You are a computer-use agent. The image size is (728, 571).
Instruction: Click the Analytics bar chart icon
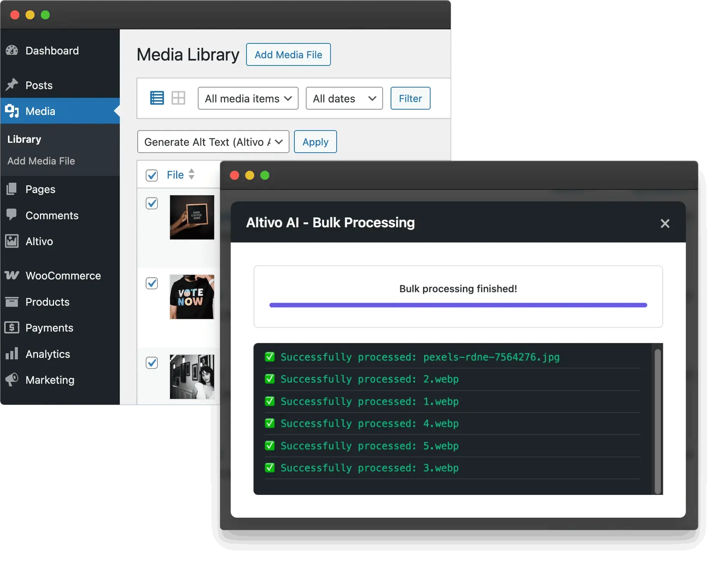12,353
